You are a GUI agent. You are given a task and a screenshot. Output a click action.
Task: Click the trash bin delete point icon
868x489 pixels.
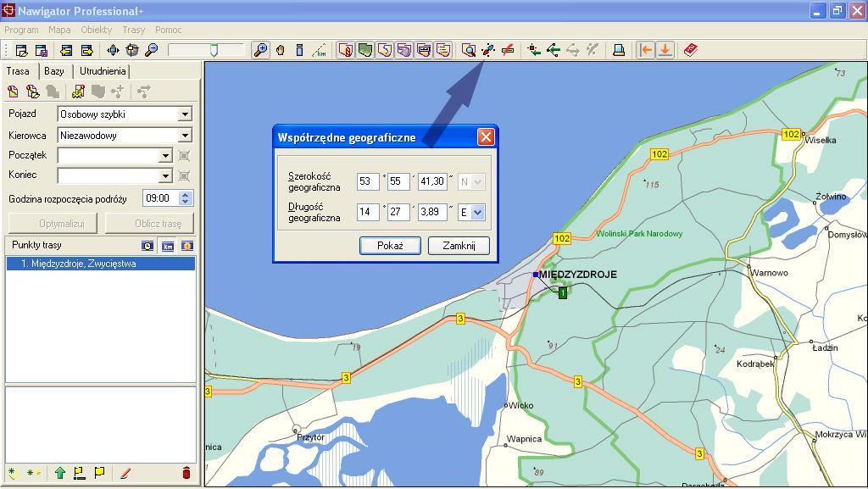pyautogui.click(x=186, y=473)
